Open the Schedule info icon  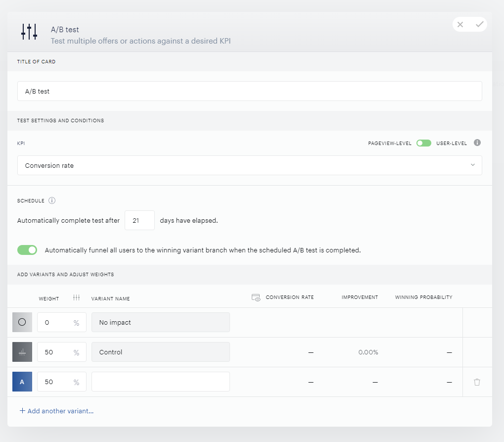(52, 200)
